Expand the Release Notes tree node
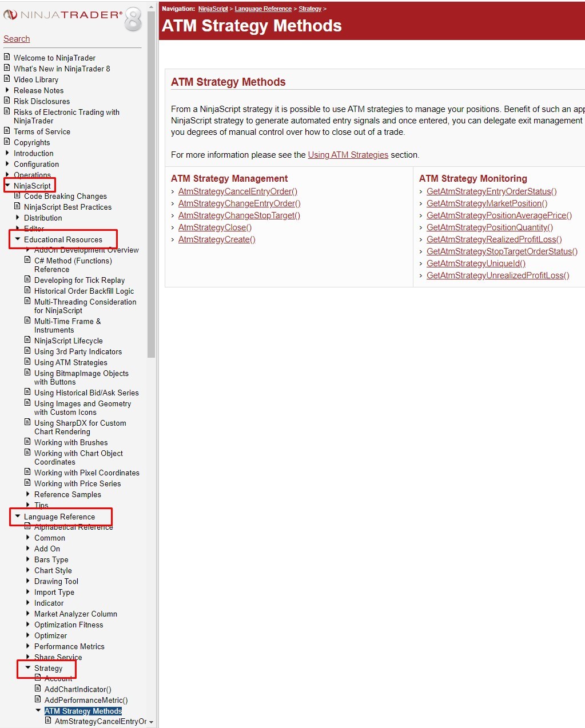The height and width of the screenshot is (728, 585). 7,90
